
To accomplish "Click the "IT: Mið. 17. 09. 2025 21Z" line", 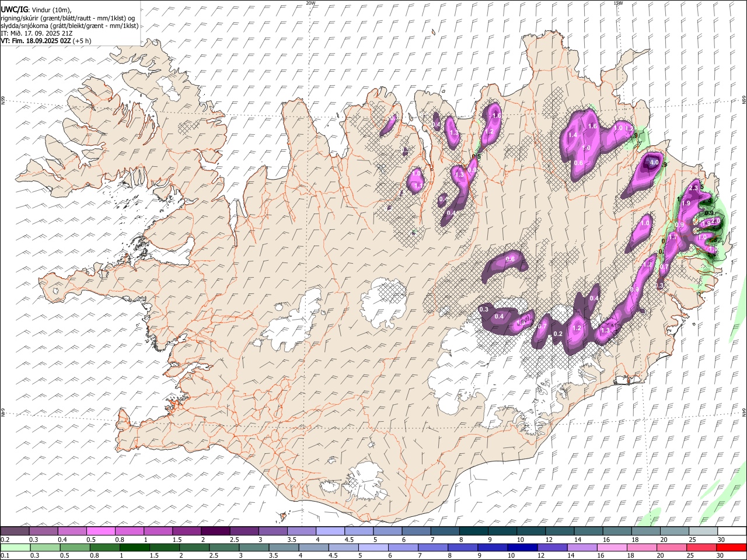I will 37,33.
